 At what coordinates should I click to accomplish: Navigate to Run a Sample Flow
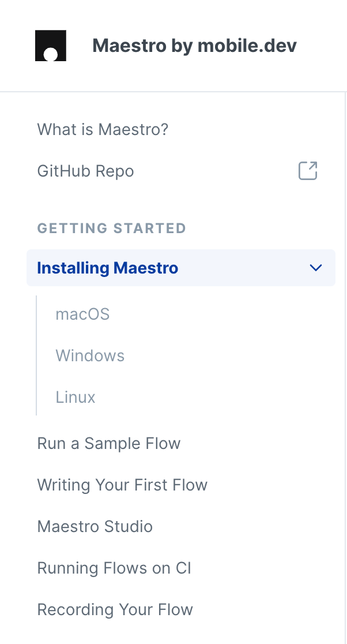coord(109,443)
